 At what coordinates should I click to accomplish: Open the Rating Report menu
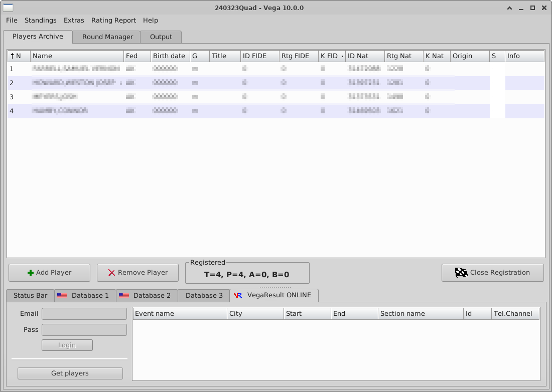click(113, 21)
